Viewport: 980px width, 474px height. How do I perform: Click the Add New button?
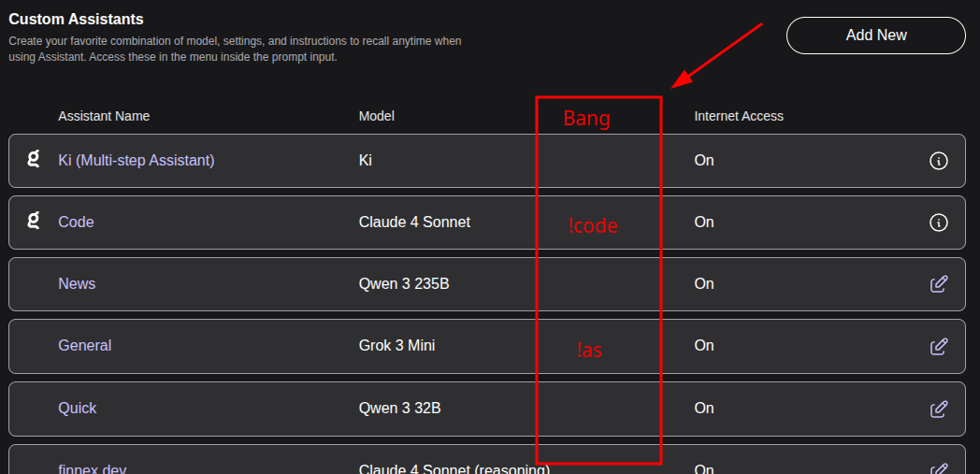[875, 36]
